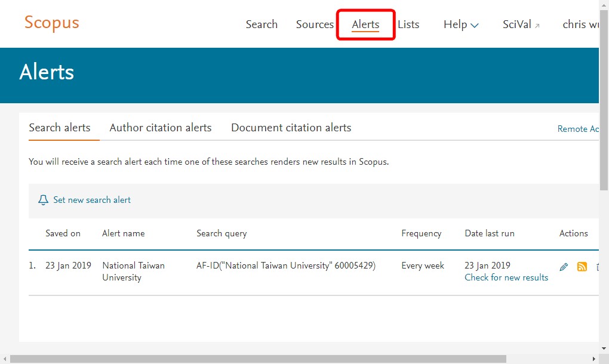Click the 23 Jan 2019 saved-on date
This screenshot has height=364, width=609.
[x=68, y=266]
